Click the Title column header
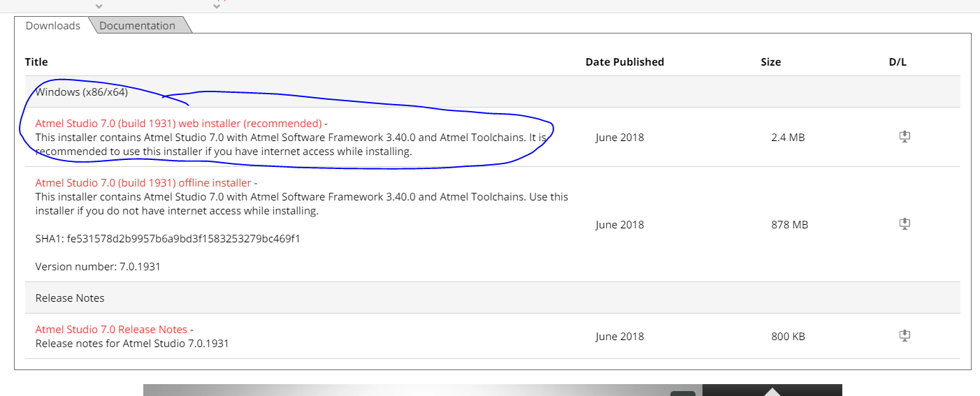The width and height of the screenshot is (980, 396). click(x=36, y=62)
